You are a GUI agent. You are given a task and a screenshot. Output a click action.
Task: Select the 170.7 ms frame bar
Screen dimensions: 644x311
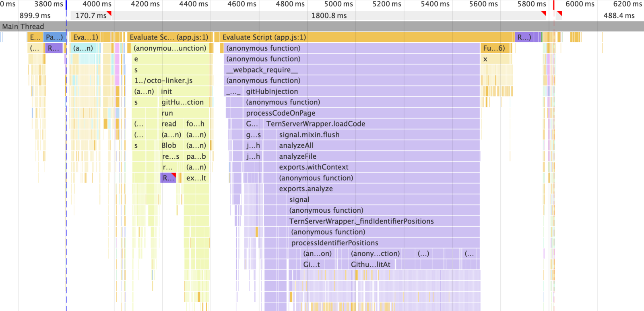click(x=91, y=16)
